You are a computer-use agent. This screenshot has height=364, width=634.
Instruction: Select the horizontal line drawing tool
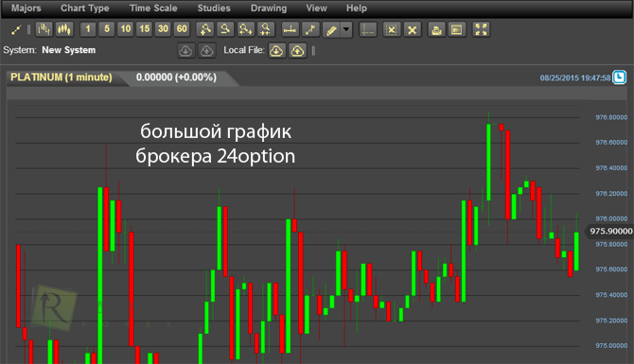(x=290, y=29)
